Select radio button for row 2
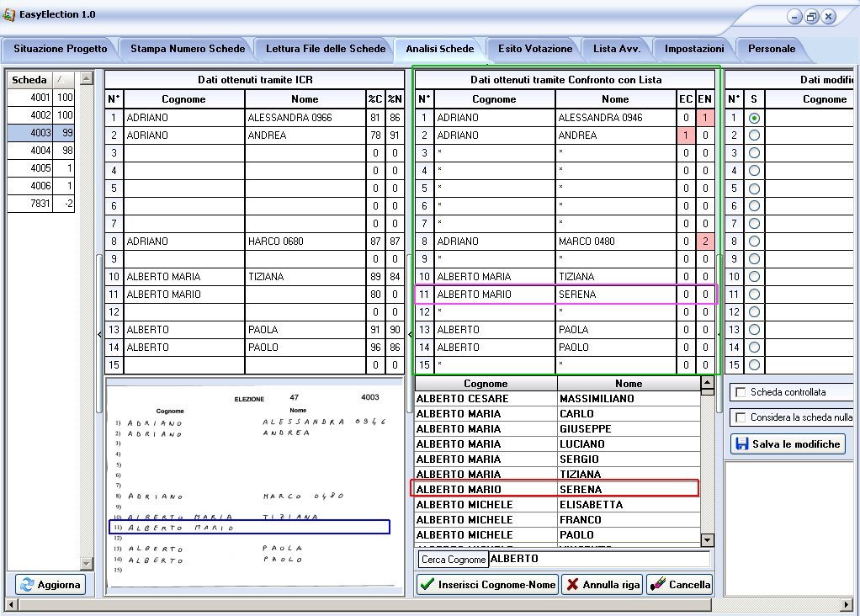The width and height of the screenshot is (860, 616). pos(754,135)
